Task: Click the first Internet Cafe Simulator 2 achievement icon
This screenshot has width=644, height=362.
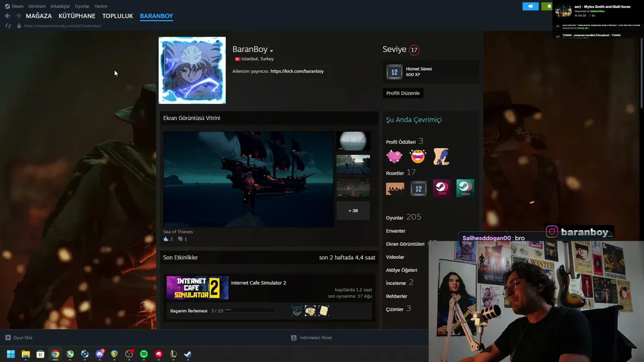Action: (x=297, y=311)
